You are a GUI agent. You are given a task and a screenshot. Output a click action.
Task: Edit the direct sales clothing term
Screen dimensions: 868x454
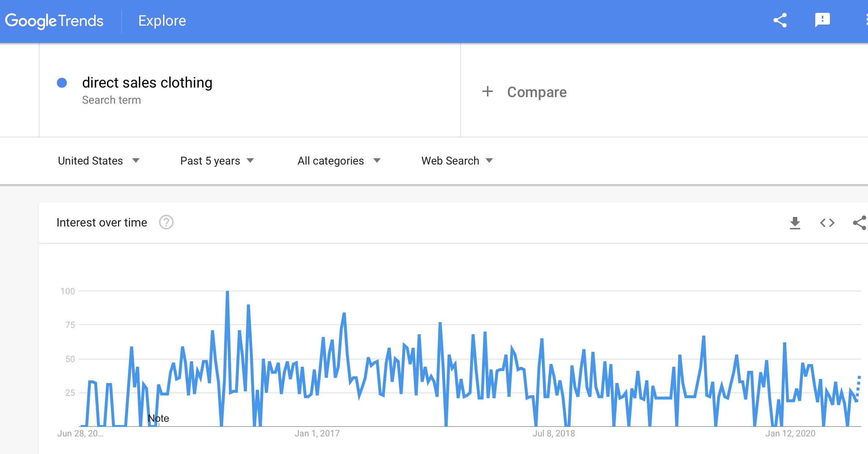click(x=147, y=83)
